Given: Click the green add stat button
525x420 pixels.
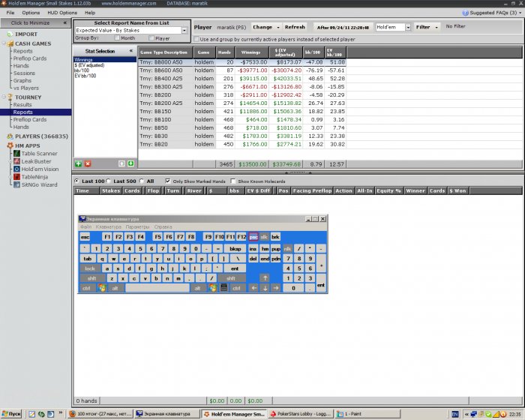Looking at the screenshot, I should pos(79,163).
